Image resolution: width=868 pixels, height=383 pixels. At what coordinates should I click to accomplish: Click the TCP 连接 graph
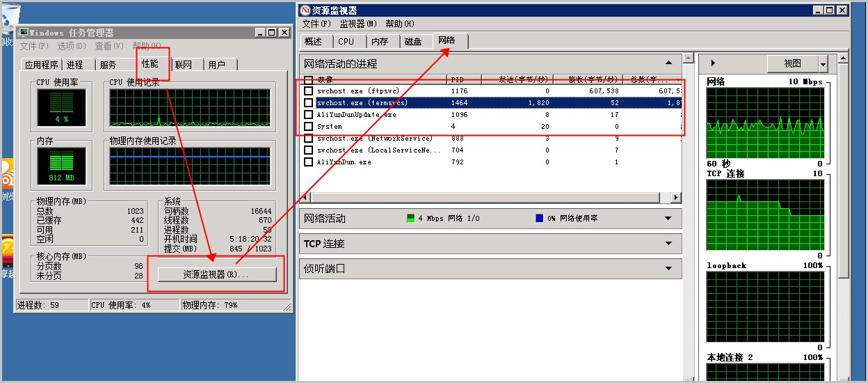(765, 214)
